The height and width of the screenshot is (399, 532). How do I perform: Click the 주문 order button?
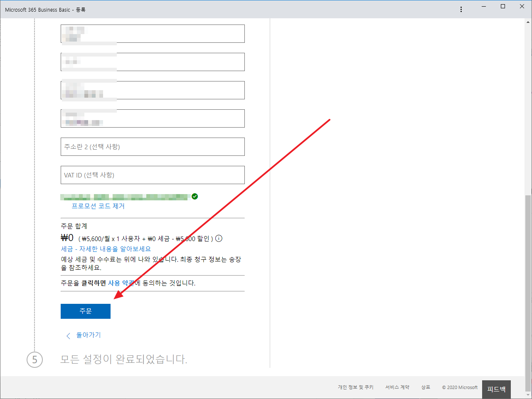point(86,311)
